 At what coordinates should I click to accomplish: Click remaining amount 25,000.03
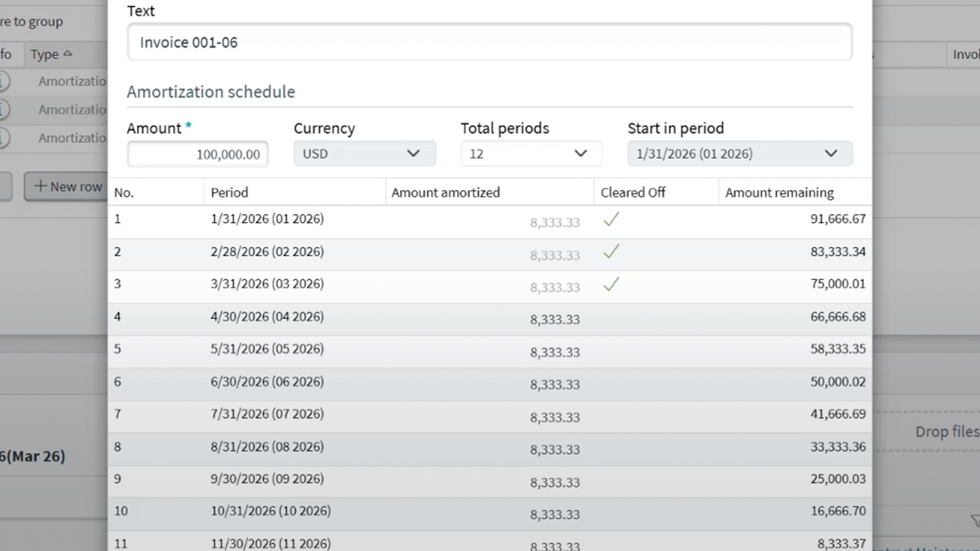(x=838, y=479)
